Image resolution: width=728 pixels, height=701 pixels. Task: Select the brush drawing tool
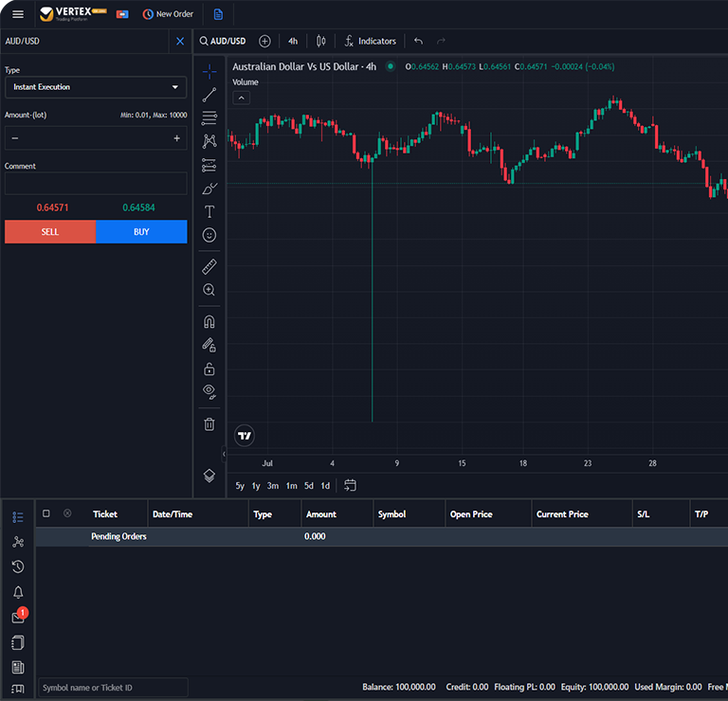[x=209, y=189]
